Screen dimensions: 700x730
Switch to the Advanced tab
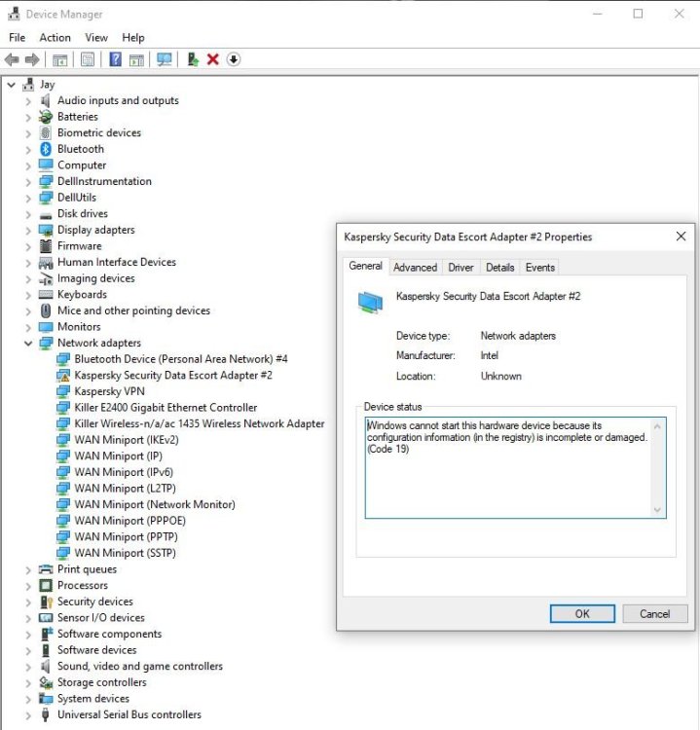pos(415,268)
